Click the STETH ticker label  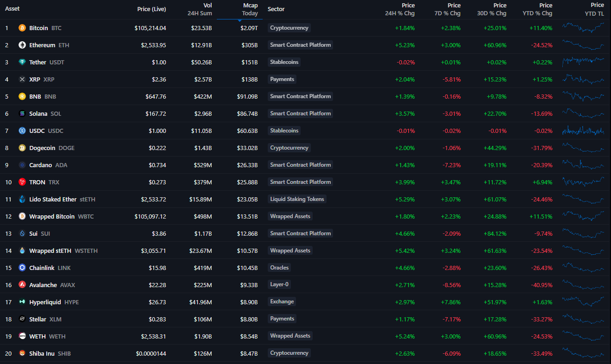click(88, 199)
